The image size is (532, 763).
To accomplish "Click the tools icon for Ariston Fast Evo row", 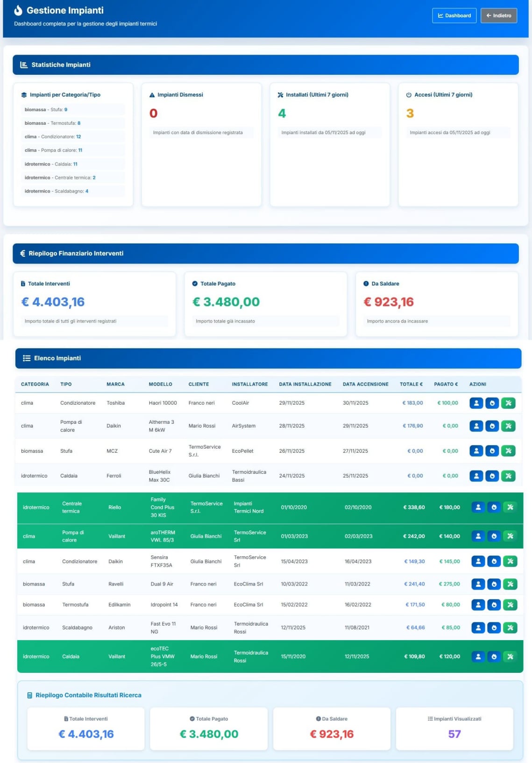I will point(510,628).
